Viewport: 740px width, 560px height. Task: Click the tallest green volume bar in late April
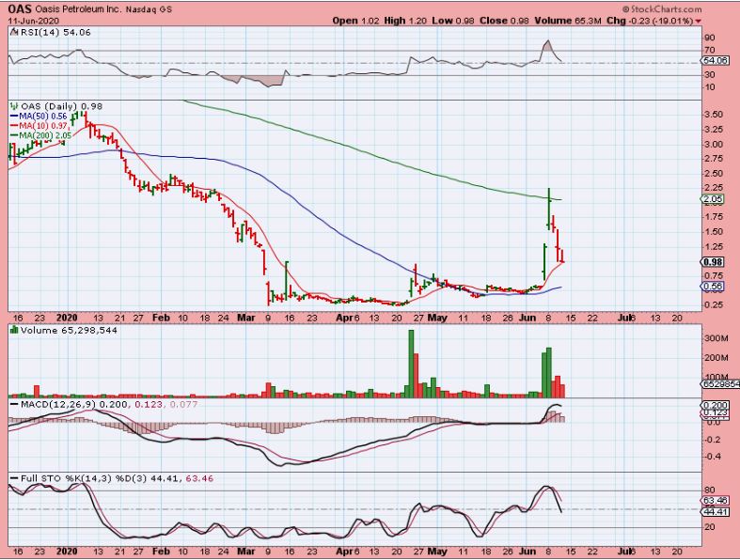[x=411, y=364]
